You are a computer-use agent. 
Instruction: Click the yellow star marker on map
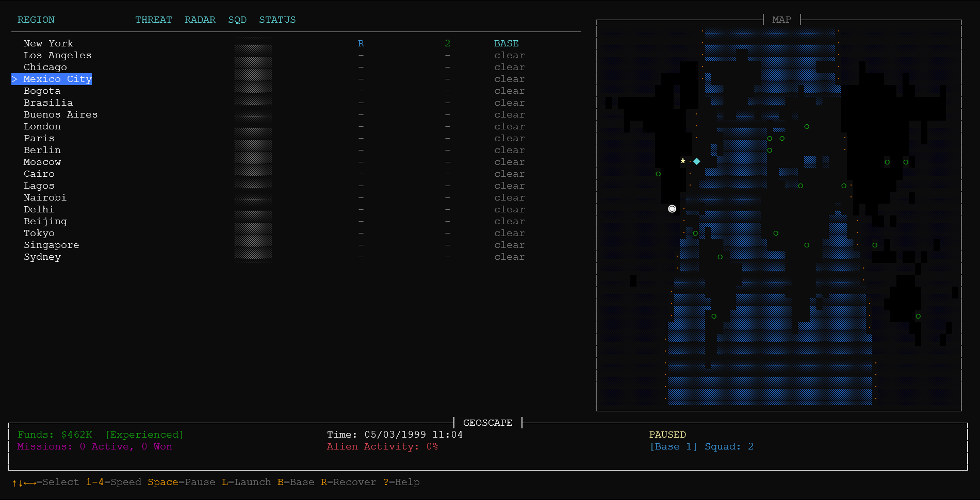tap(683, 161)
